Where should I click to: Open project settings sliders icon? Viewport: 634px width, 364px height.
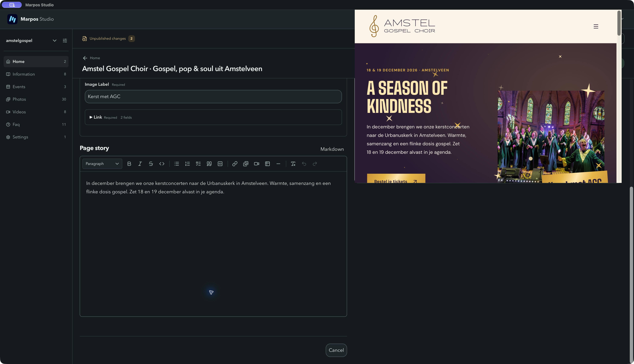tap(65, 40)
